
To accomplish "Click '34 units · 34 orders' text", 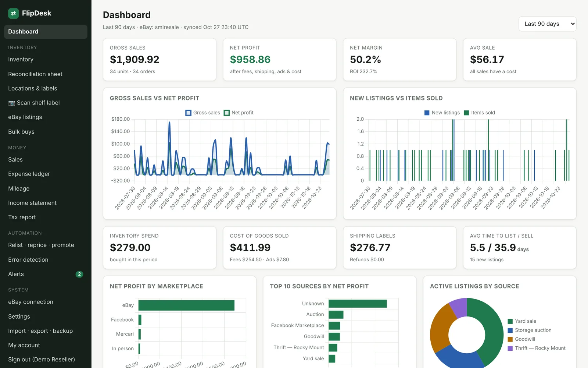I will pyautogui.click(x=132, y=72).
